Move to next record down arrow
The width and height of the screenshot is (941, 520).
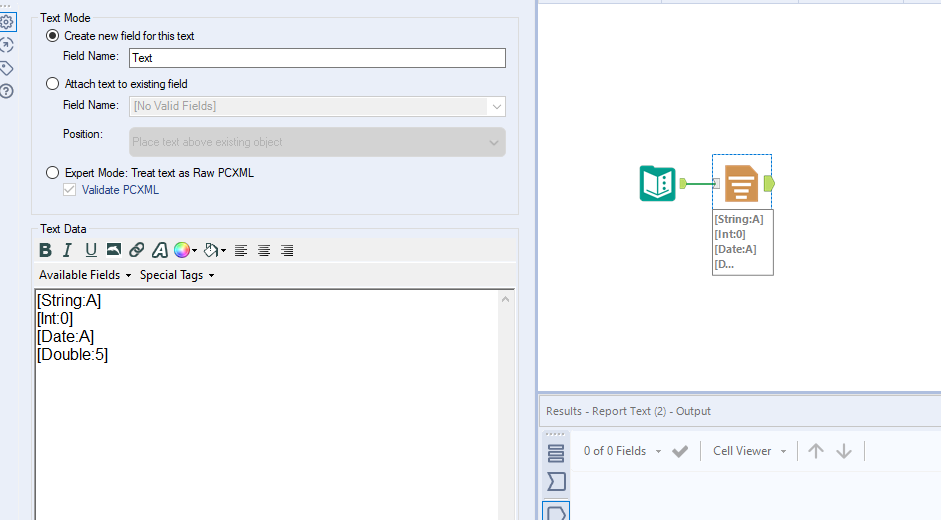click(x=844, y=451)
